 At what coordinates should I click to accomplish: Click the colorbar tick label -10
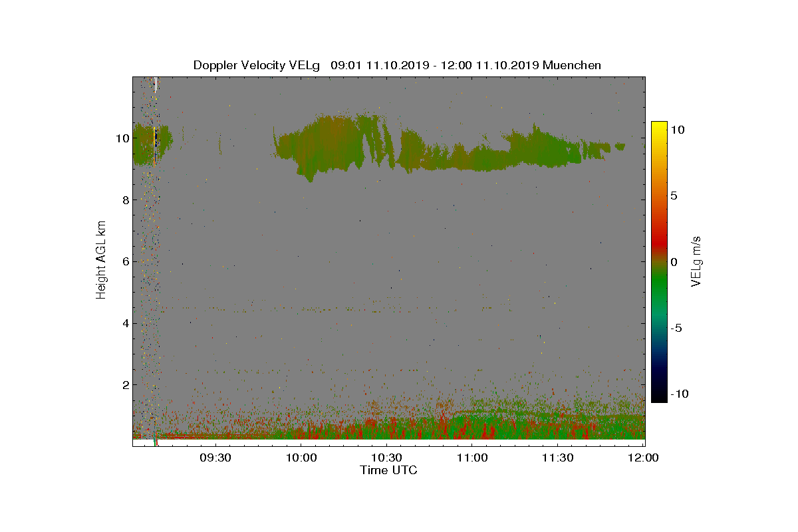tap(679, 394)
